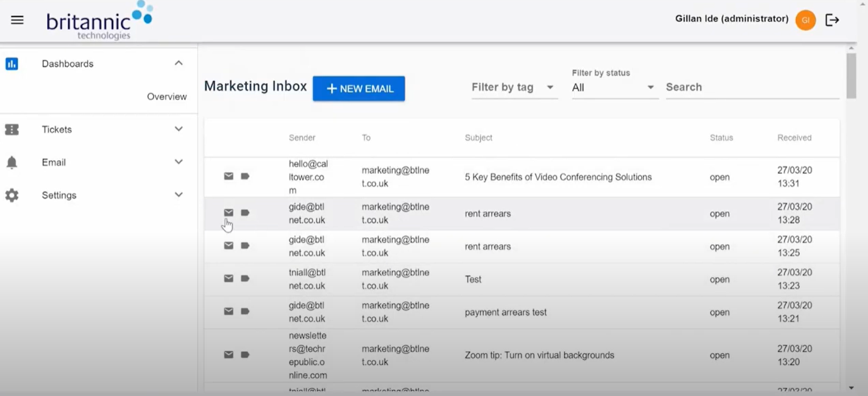Open the envelope icon for the rent arrears email
Image resolution: width=868 pixels, height=396 pixels.
tap(228, 213)
